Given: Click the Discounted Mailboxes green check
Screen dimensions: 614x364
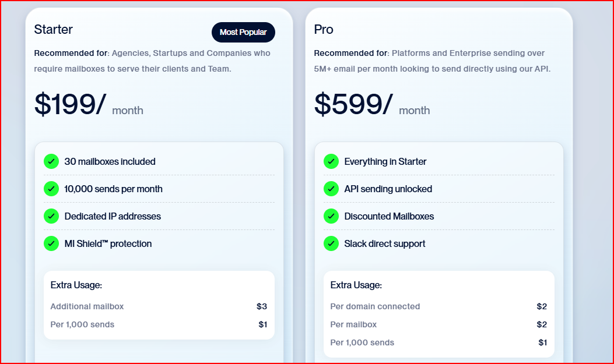Looking at the screenshot, I should coord(331,216).
